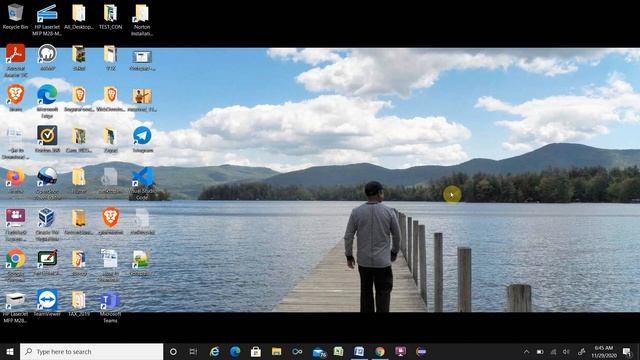The width and height of the screenshot is (640, 360).
Task: Select the Microsoft Edge desktop shortcut
Action: pos(47,101)
